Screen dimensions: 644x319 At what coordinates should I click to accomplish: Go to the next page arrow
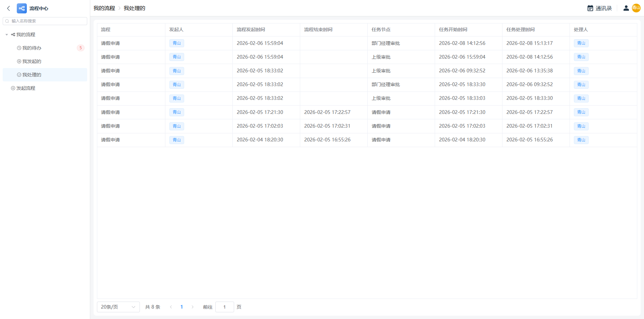pos(193,307)
